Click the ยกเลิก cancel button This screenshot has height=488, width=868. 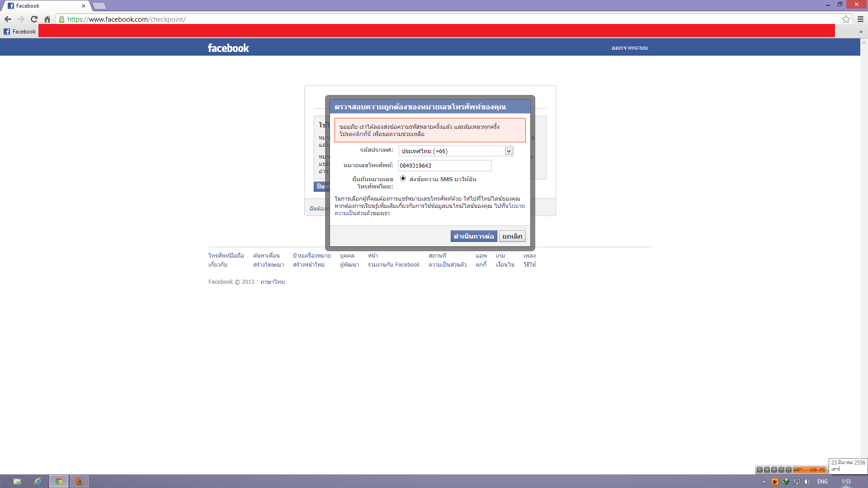coord(512,236)
